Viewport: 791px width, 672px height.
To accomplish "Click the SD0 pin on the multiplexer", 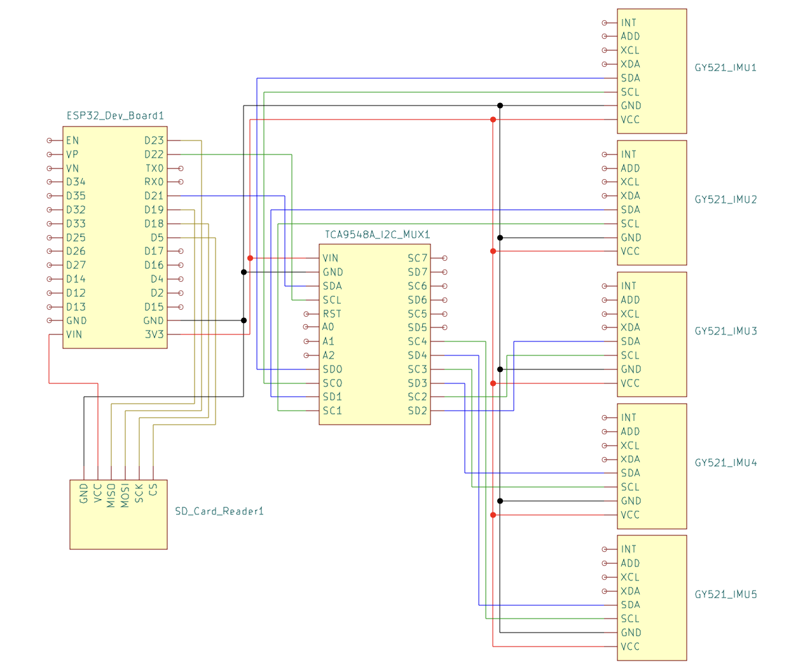I will point(332,369).
